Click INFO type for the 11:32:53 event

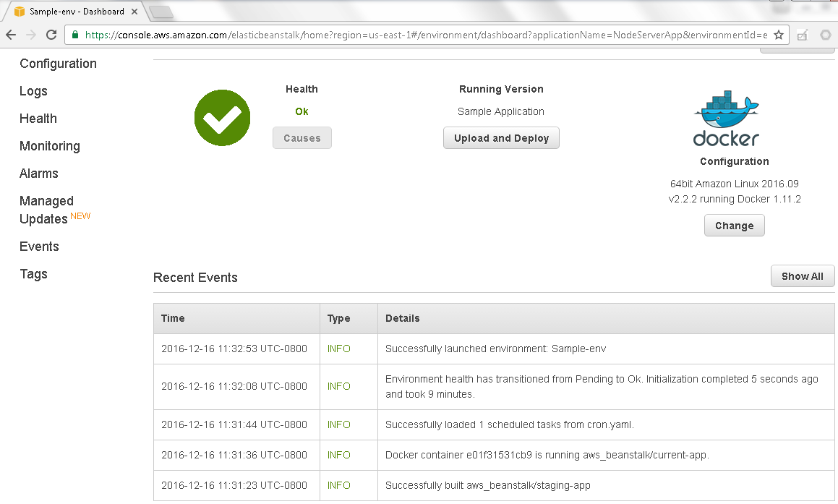(x=339, y=349)
